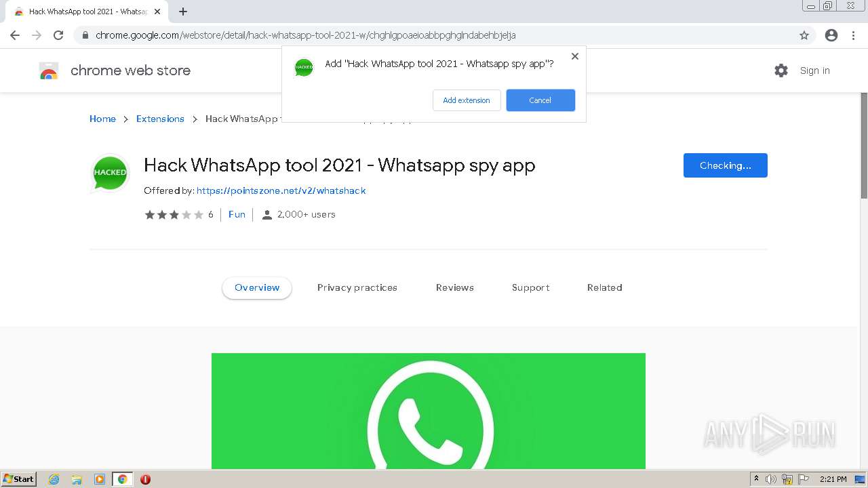Close the Hack WhatsApp tool browser tab
This screenshot has height=488, width=868.
pyautogui.click(x=157, y=12)
